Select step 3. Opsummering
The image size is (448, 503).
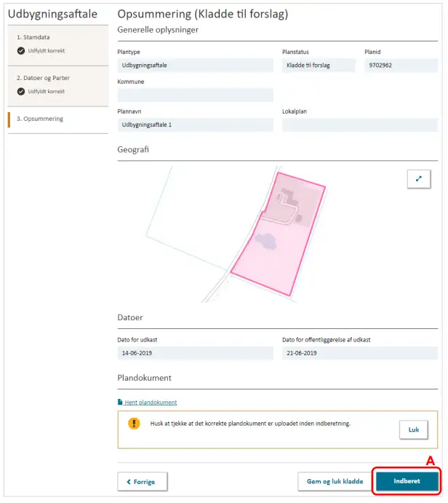point(40,119)
